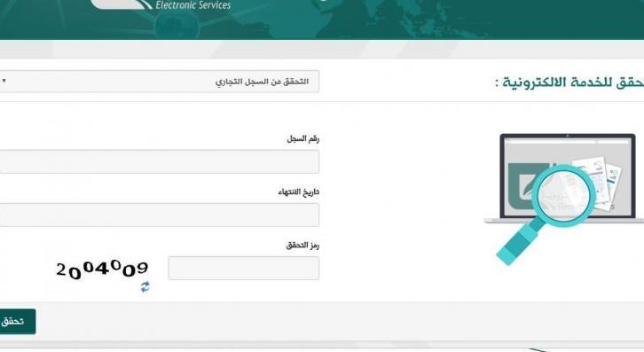Image resolution: width=644 pixels, height=352 pixels.
Task: Click the رمز التحقق label
Action: [x=302, y=246]
